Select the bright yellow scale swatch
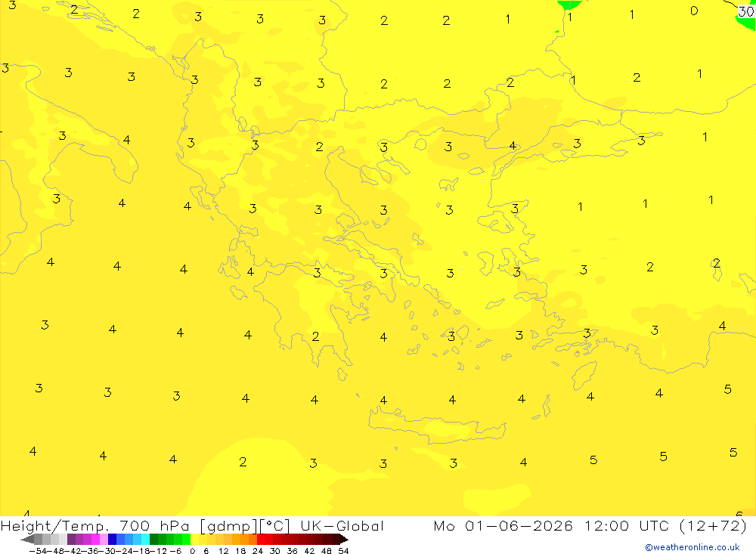This screenshot has width=756, height=554. 194,540
